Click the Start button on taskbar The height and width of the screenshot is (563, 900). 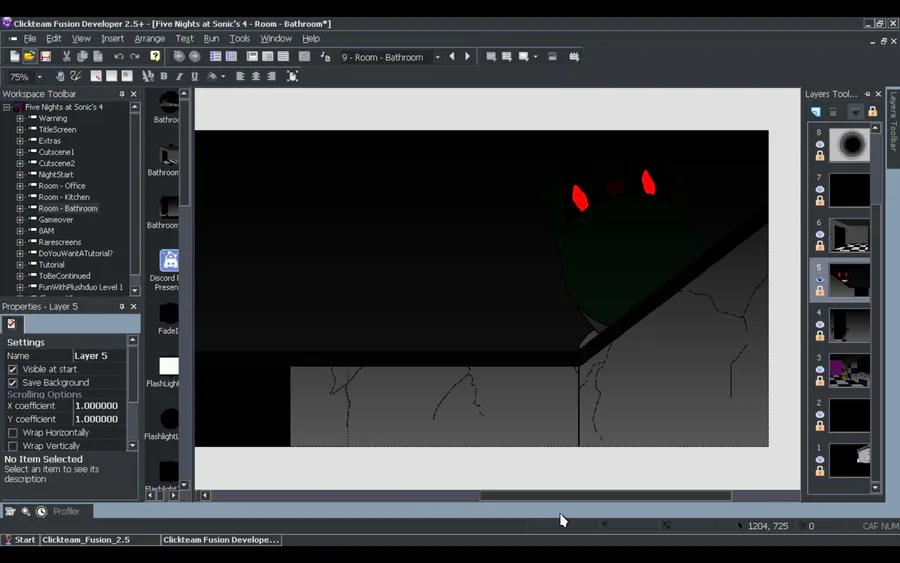coord(20,539)
